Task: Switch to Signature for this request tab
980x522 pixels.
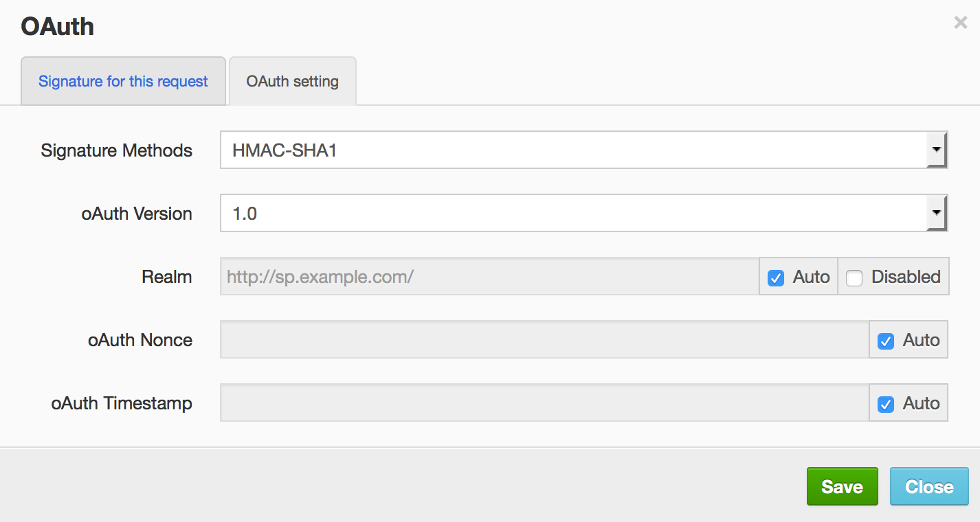Action: 123,81
